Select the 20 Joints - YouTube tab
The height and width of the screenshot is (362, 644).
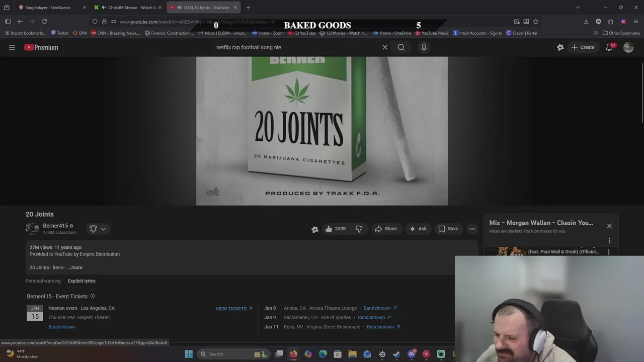point(204,8)
